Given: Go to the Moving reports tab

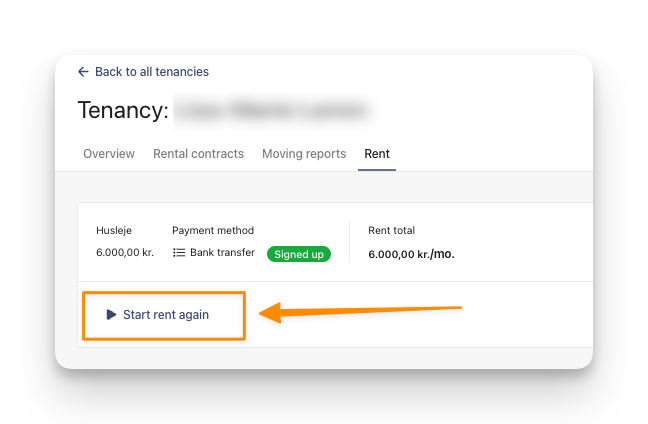Looking at the screenshot, I should coord(304,154).
